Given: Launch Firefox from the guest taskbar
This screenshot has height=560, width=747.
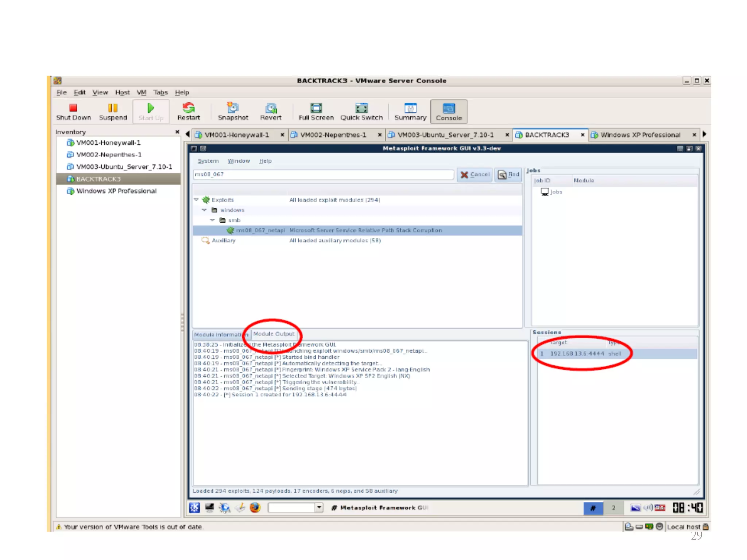Looking at the screenshot, I should 255,507.
